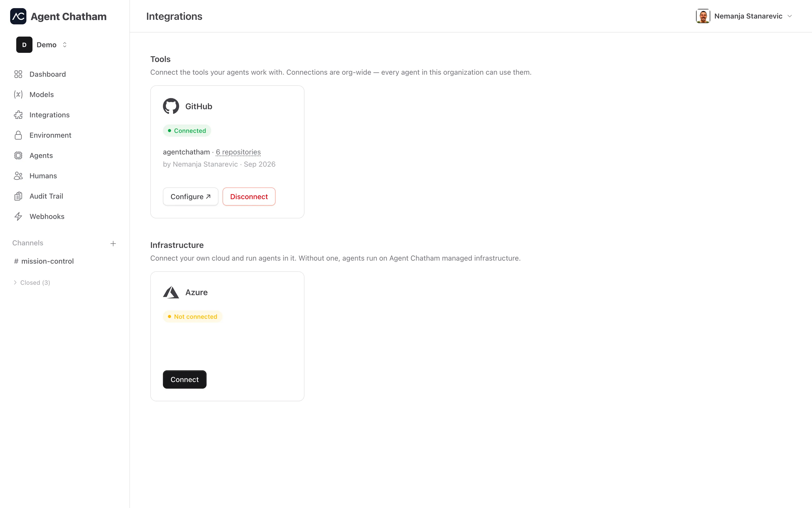Click the Agent Chatham brand name
This screenshot has height=508, width=812.
click(69, 17)
